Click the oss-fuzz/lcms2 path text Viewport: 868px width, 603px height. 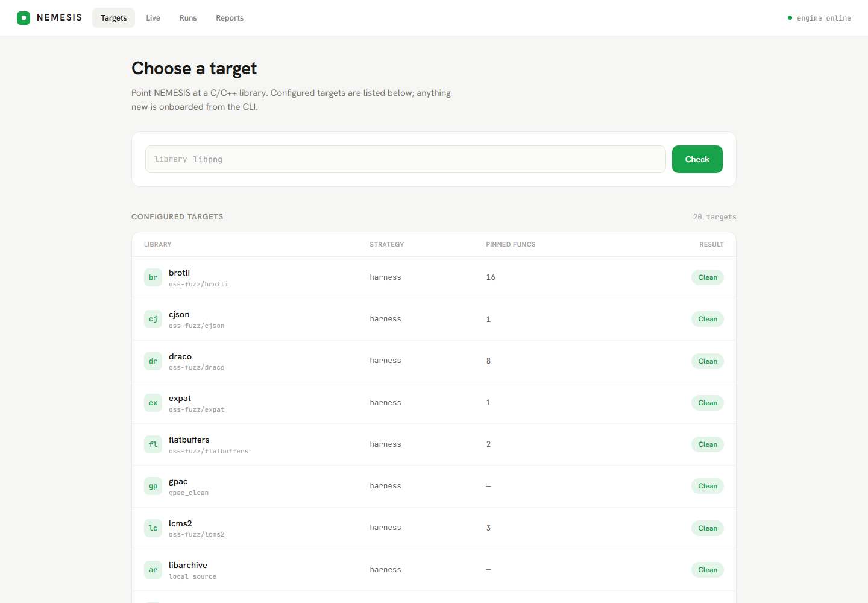197,534
